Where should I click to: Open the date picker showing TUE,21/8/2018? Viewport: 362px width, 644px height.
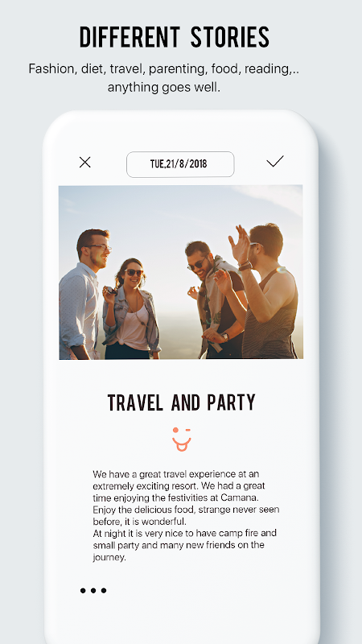pos(180,164)
